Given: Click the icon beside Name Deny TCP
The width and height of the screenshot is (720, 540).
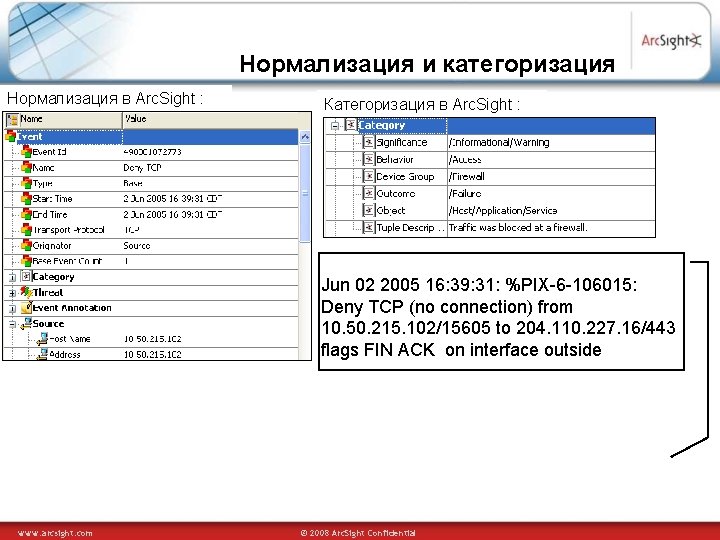Looking at the screenshot, I should (x=26, y=167).
